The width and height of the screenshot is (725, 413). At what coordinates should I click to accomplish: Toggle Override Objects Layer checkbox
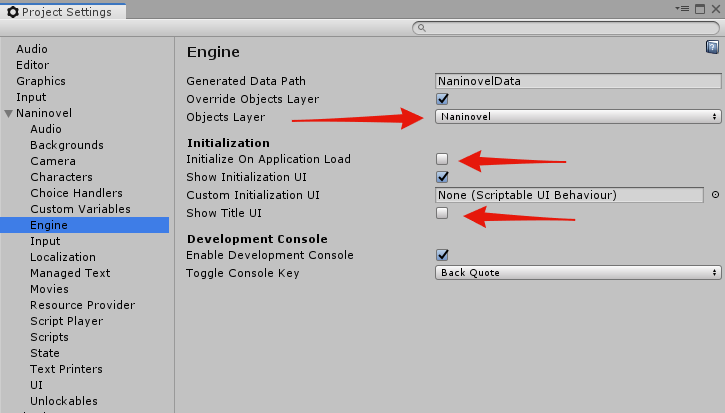442,99
